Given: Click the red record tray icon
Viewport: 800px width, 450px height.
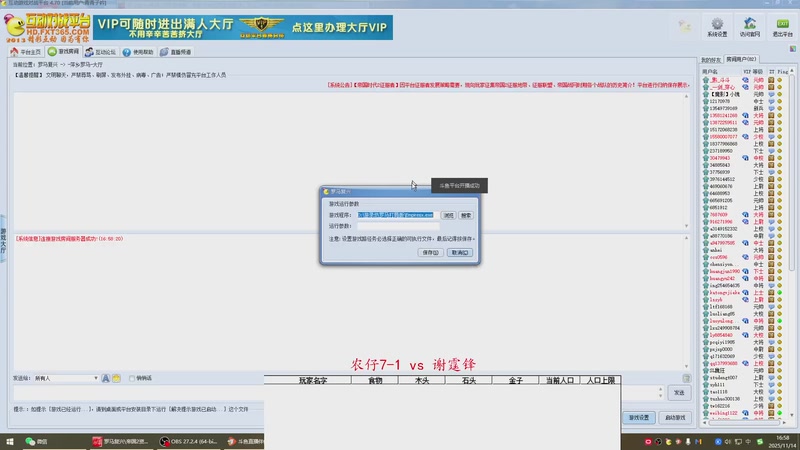Looking at the screenshot, I should coord(648,442).
